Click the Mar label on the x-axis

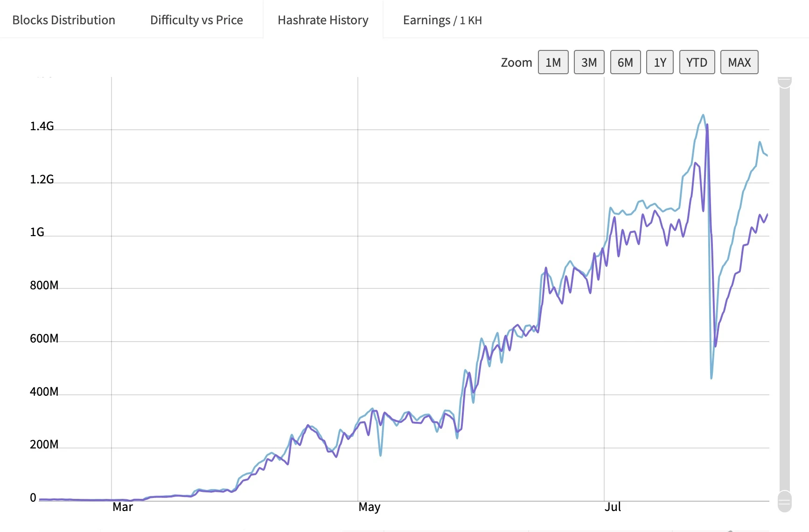[123, 507]
